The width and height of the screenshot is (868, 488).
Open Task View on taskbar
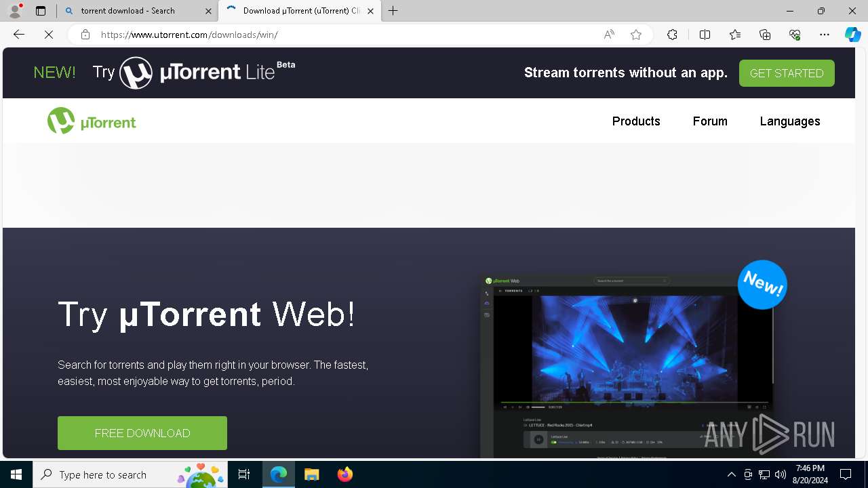coord(244,474)
